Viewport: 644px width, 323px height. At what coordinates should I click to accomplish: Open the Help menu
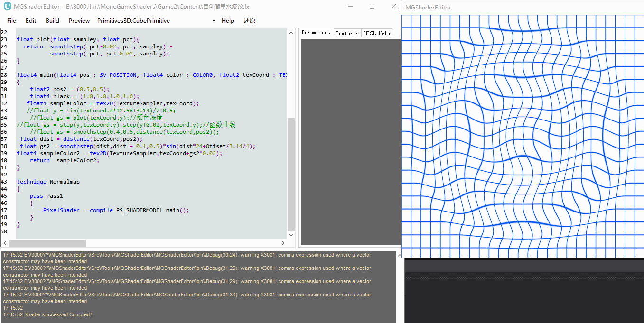(x=228, y=21)
